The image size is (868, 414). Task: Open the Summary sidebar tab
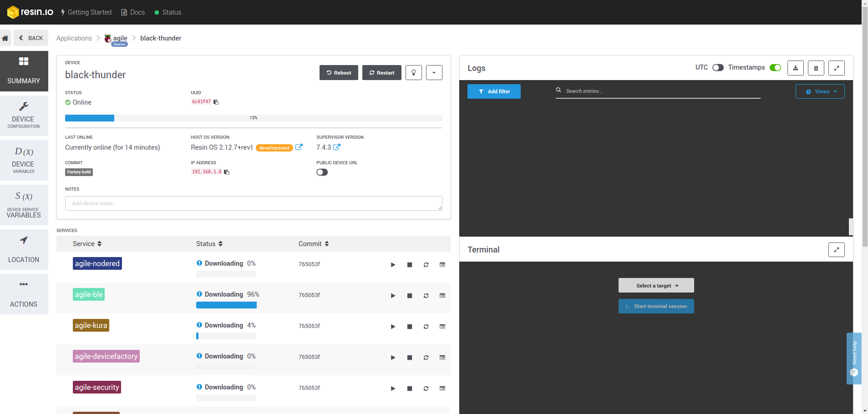24,71
